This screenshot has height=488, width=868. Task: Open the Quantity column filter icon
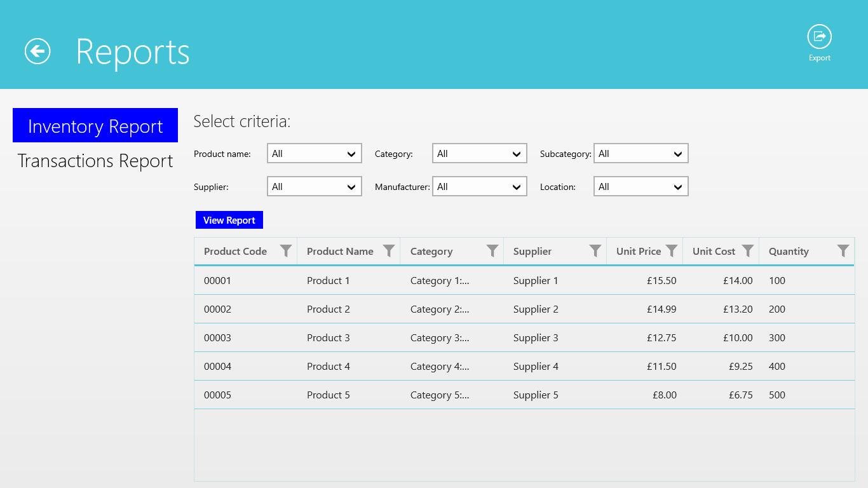(x=843, y=251)
